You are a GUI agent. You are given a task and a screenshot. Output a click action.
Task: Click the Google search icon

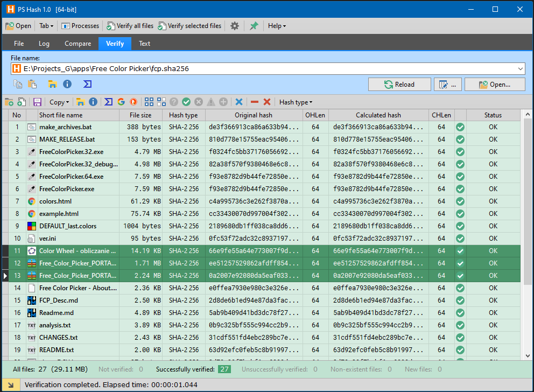pos(121,102)
